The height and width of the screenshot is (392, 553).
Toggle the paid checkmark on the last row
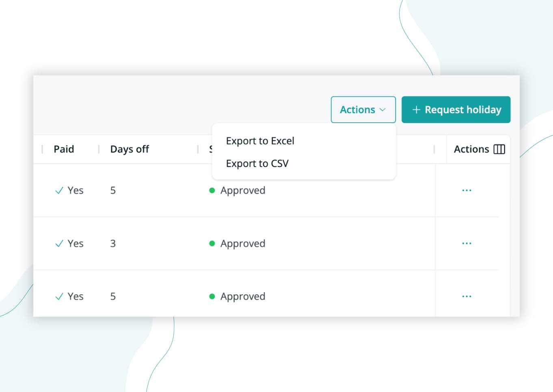point(58,296)
